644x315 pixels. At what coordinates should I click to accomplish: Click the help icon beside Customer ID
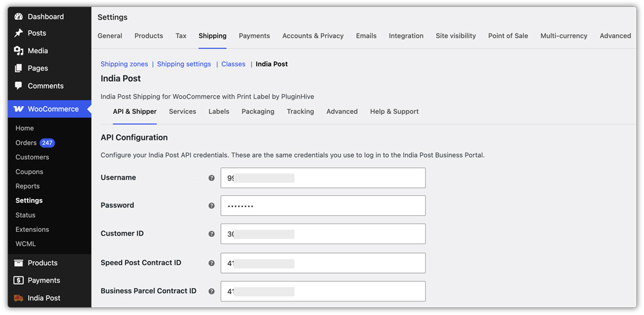[x=211, y=234]
